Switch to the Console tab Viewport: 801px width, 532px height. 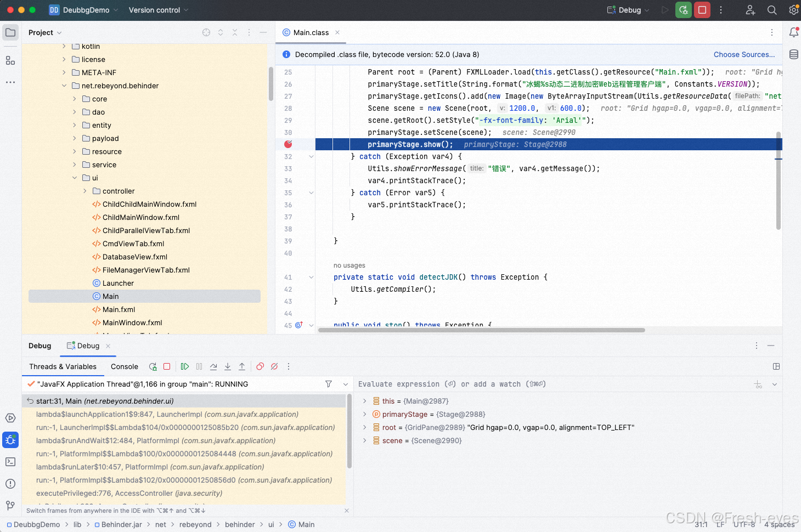pos(124,366)
